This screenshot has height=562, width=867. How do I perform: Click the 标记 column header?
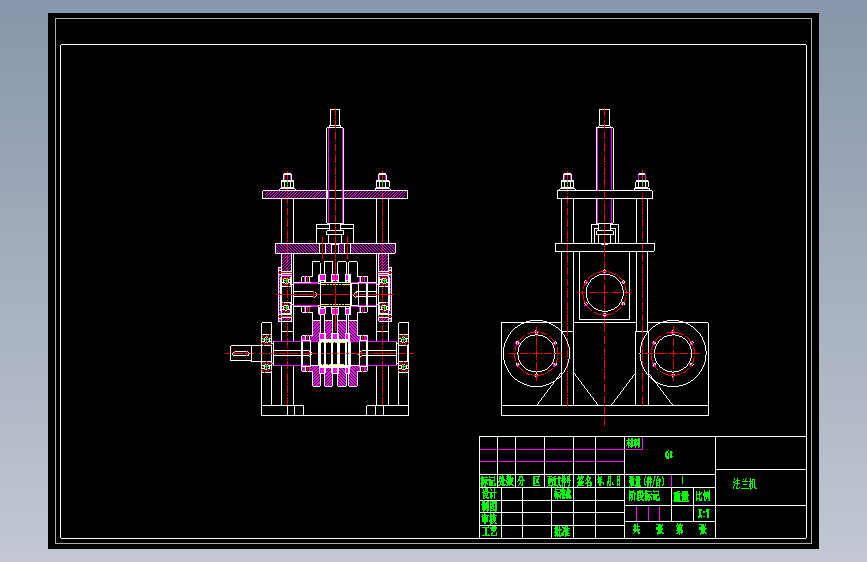point(488,481)
